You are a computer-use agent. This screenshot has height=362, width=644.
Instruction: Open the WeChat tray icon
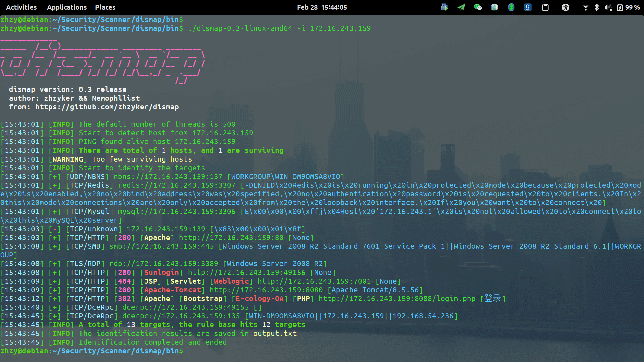point(478,7)
